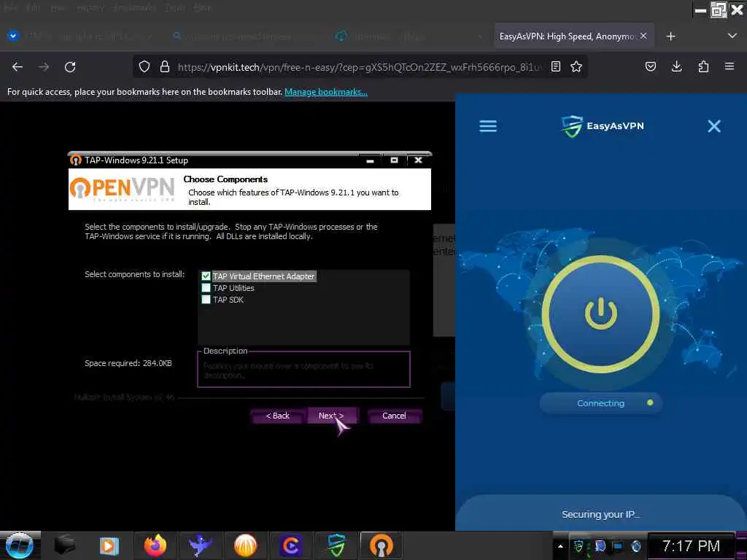The height and width of the screenshot is (560, 747).
Task: Open EasyAsVPN shield in the taskbar
Action: [336, 545]
